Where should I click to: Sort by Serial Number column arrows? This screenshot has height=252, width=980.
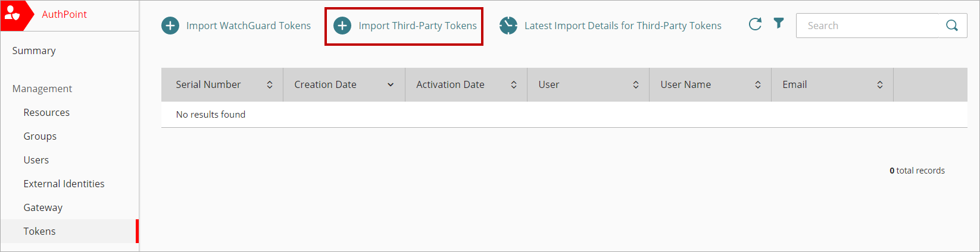pos(270,85)
